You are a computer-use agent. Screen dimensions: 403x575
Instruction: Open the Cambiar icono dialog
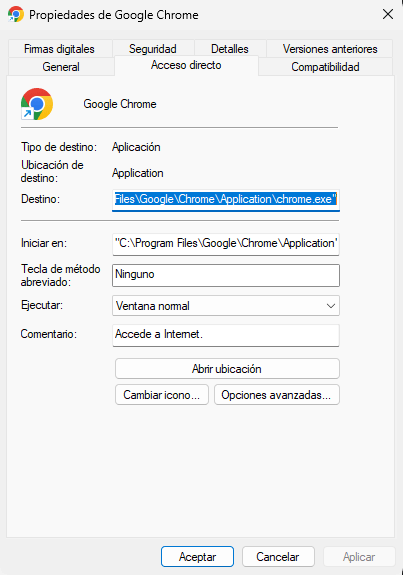162,395
